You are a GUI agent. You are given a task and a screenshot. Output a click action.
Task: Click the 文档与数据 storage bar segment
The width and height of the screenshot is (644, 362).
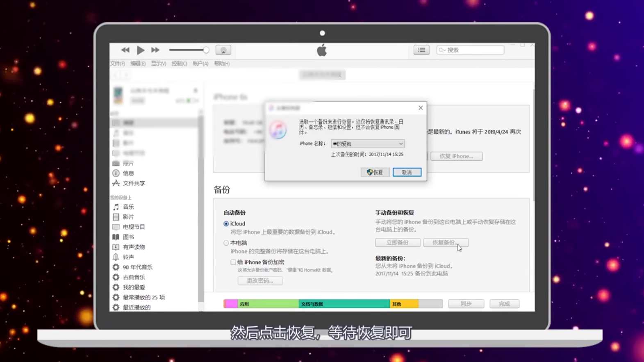coord(344,304)
